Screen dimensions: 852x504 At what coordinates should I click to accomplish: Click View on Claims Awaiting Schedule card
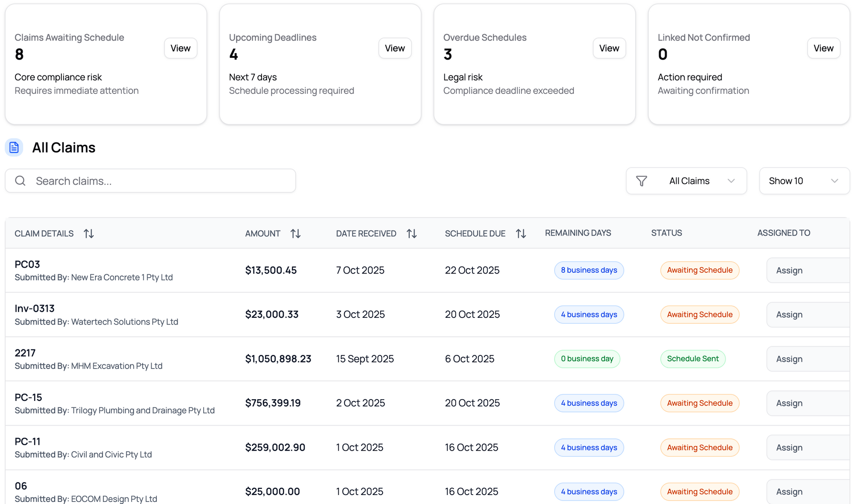coord(180,48)
